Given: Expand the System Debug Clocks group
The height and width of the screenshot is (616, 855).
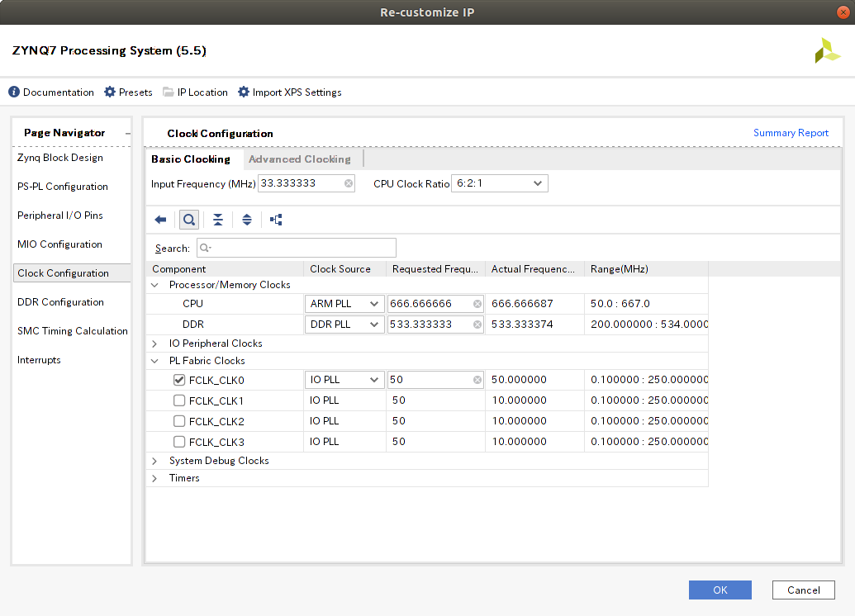Looking at the screenshot, I should pyautogui.click(x=154, y=462).
